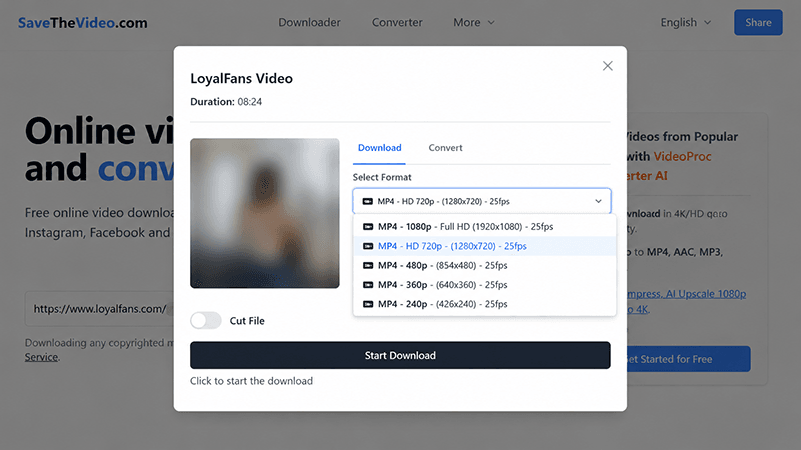The image size is (801, 450).
Task: Choose MP4 - 360p (640x360) option
Action: tap(484, 285)
